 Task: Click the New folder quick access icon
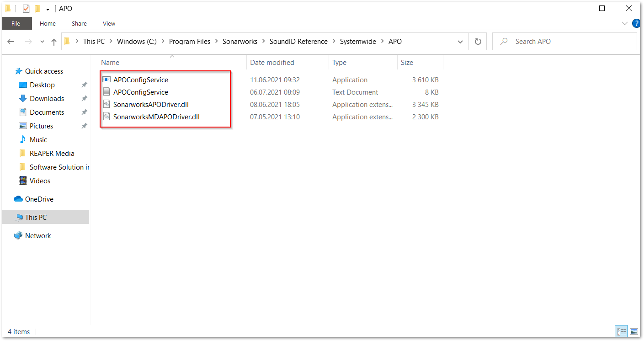[37, 8]
